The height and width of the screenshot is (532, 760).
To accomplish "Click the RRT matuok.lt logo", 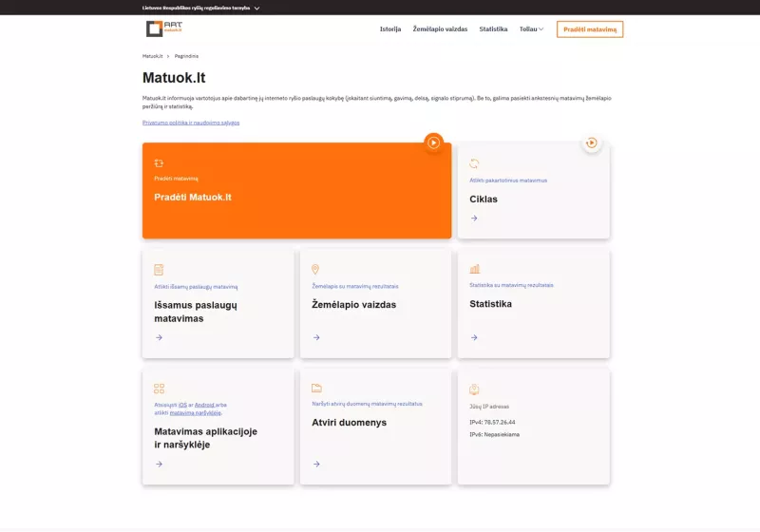I will 164,28.
